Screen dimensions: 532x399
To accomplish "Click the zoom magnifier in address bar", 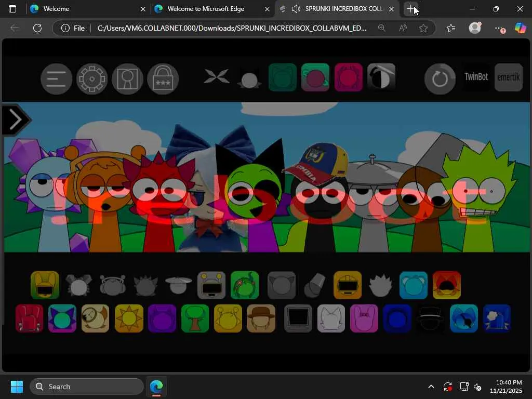I will [382, 28].
